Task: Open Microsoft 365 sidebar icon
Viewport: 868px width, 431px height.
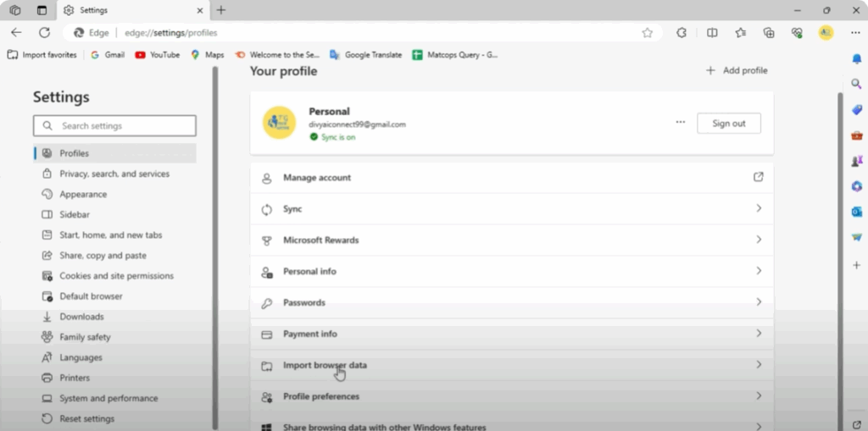Action: click(857, 186)
